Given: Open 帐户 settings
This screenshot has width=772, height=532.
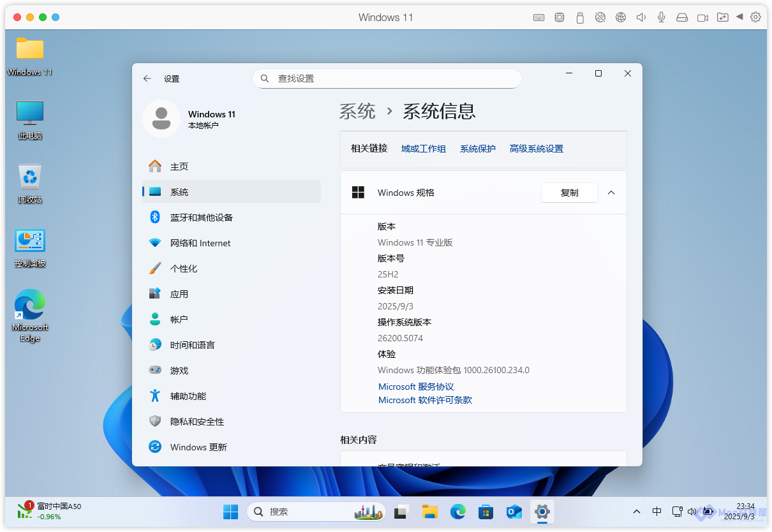Looking at the screenshot, I should point(232,320).
